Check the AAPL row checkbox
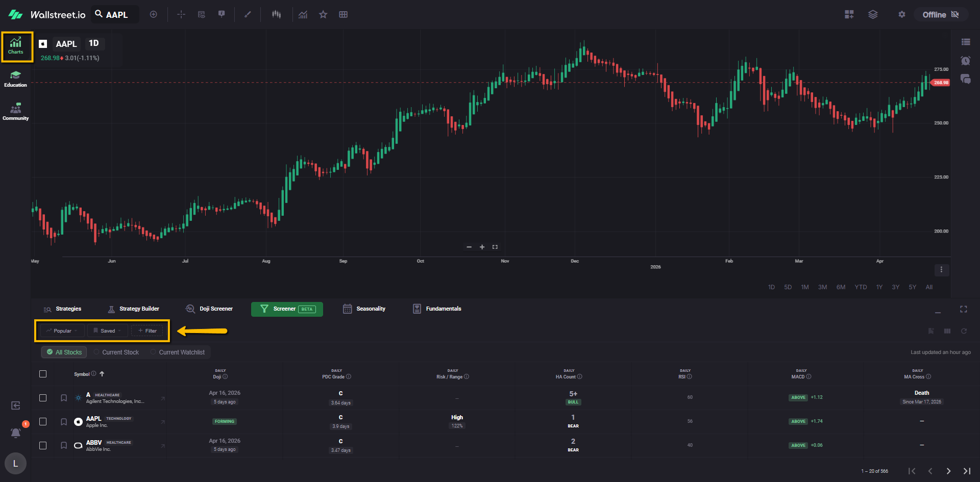Screen dimensions: 980x482 (43, 422)
